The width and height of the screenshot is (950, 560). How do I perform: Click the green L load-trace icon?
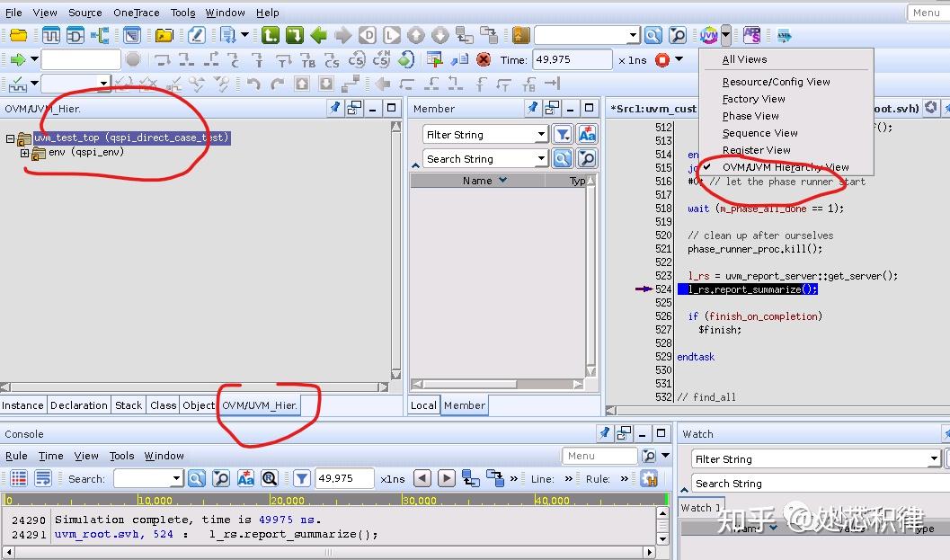coord(271,36)
